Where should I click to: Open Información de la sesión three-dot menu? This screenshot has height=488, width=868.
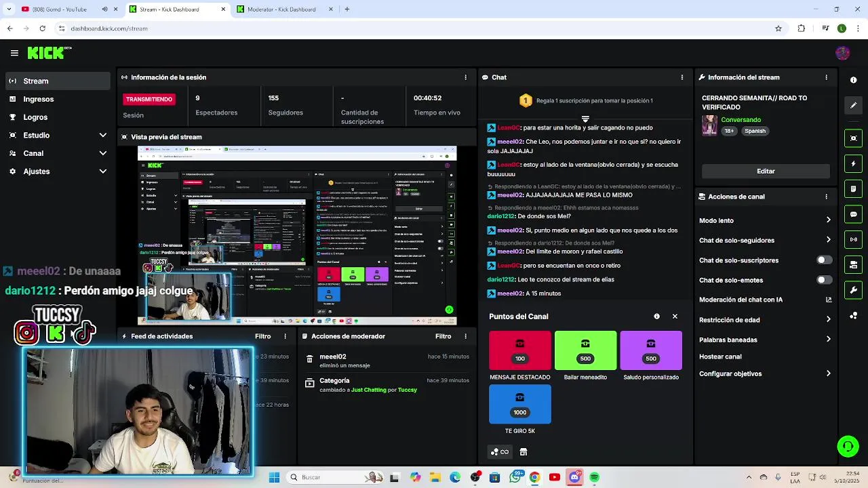tap(465, 77)
